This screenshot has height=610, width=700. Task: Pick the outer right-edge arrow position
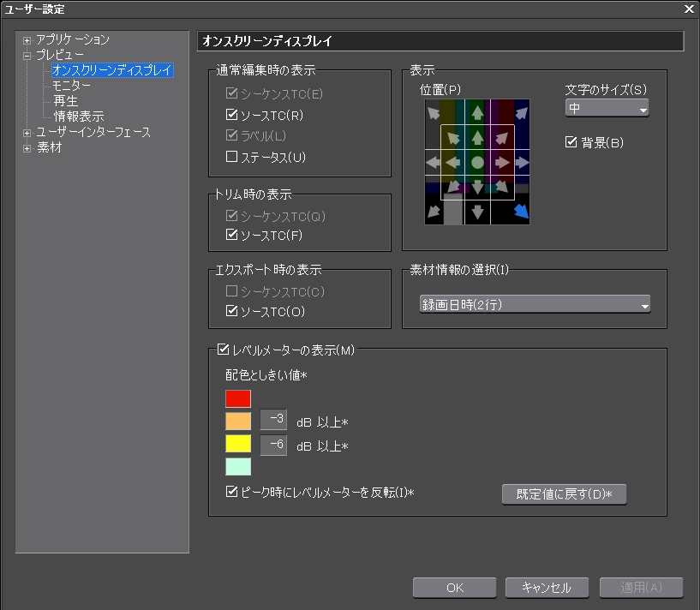click(x=521, y=162)
